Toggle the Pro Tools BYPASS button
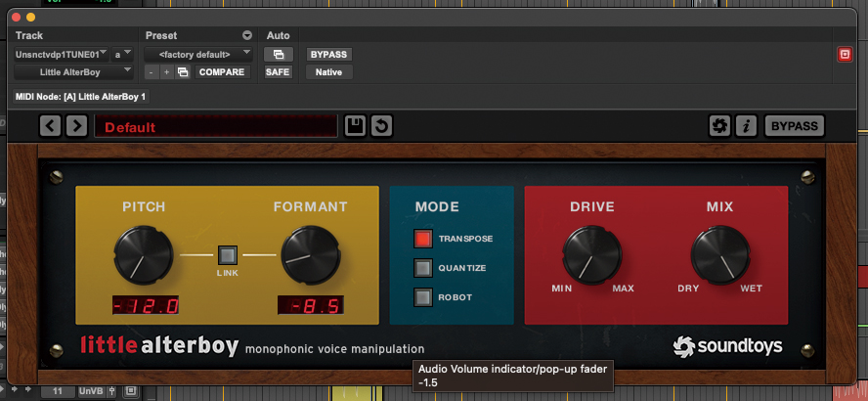This screenshot has height=401, width=868. (x=328, y=54)
